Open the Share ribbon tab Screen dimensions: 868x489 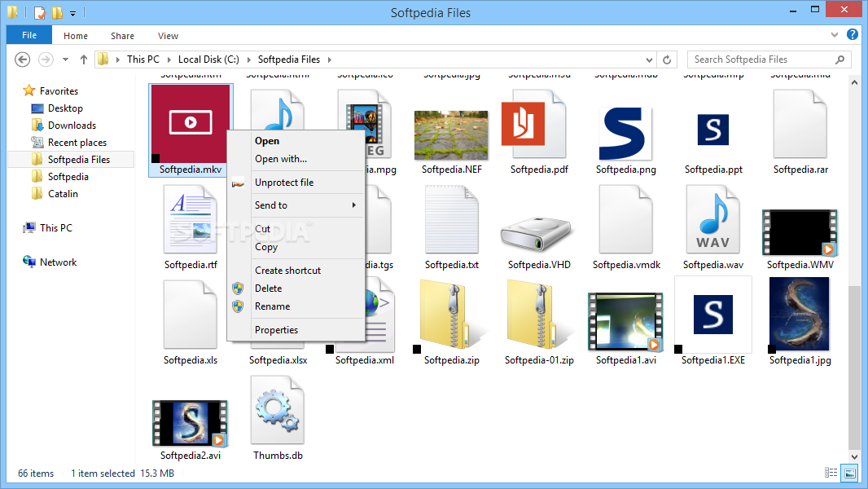pyautogui.click(x=122, y=35)
